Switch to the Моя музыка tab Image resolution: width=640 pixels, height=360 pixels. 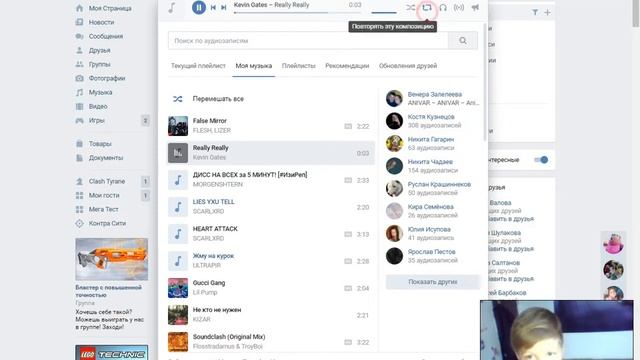coord(253,66)
